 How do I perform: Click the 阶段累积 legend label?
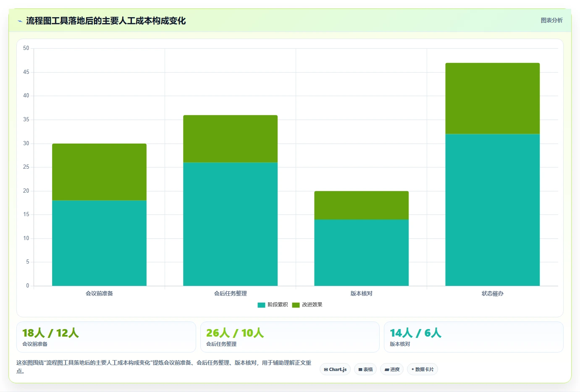click(x=278, y=305)
